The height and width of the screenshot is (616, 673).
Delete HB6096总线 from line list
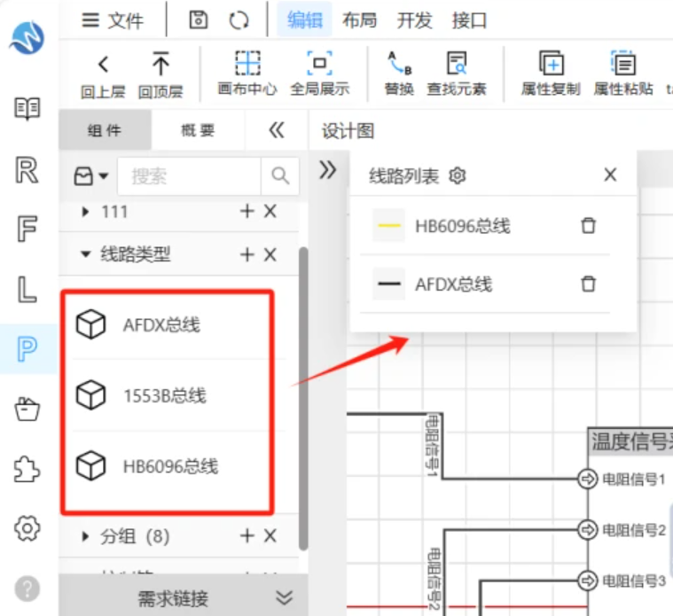tap(589, 225)
